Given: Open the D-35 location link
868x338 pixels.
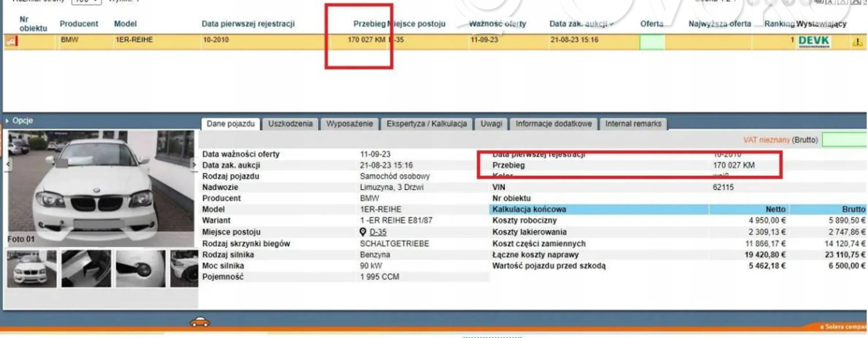Looking at the screenshot, I should point(378,232).
